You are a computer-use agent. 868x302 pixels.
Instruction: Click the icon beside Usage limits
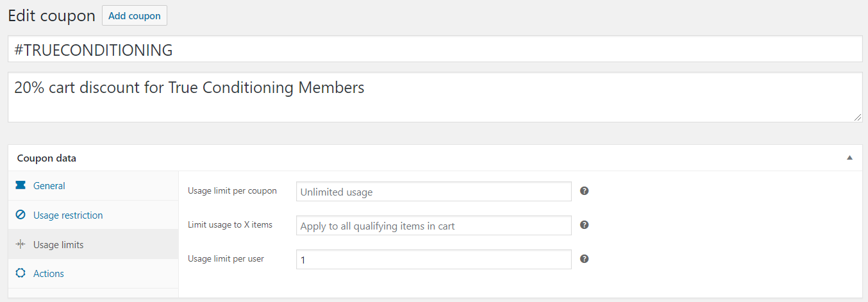tap(21, 245)
